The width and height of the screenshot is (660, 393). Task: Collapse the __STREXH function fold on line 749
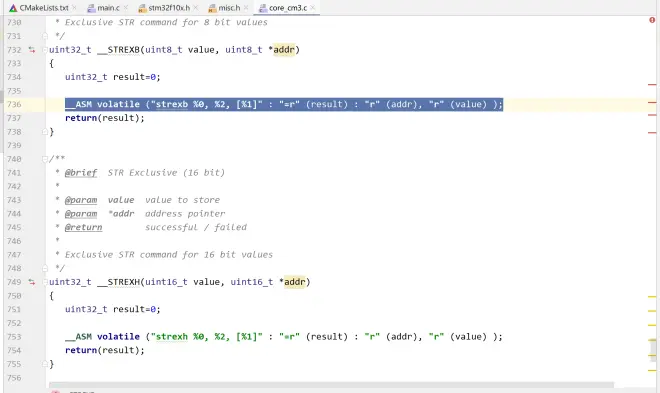45,282
